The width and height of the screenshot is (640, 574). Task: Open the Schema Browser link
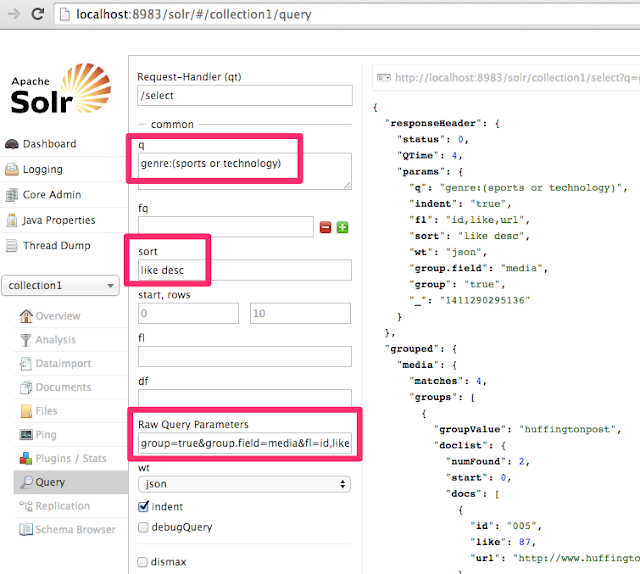[76, 530]
